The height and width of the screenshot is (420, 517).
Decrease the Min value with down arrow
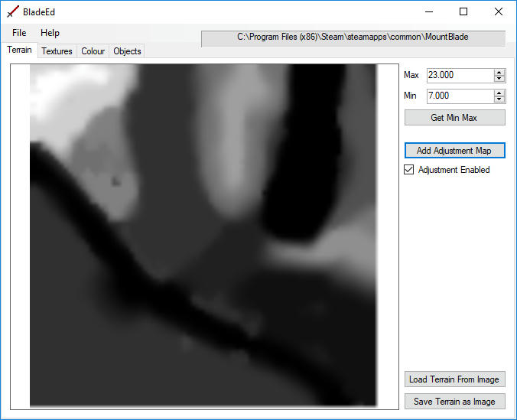click(499, 99)
